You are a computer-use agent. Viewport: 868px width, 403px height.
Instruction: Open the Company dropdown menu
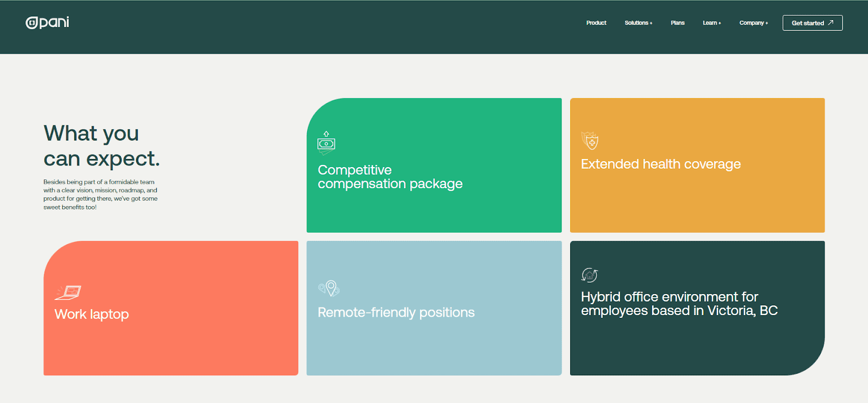753,23
